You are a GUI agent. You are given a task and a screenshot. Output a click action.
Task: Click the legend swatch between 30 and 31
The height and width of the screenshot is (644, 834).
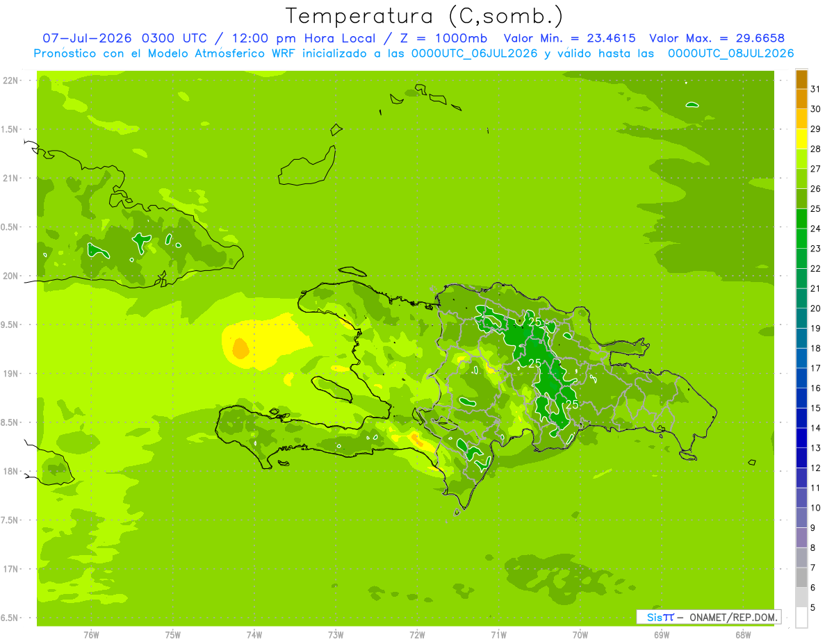[x=801, y=99]
